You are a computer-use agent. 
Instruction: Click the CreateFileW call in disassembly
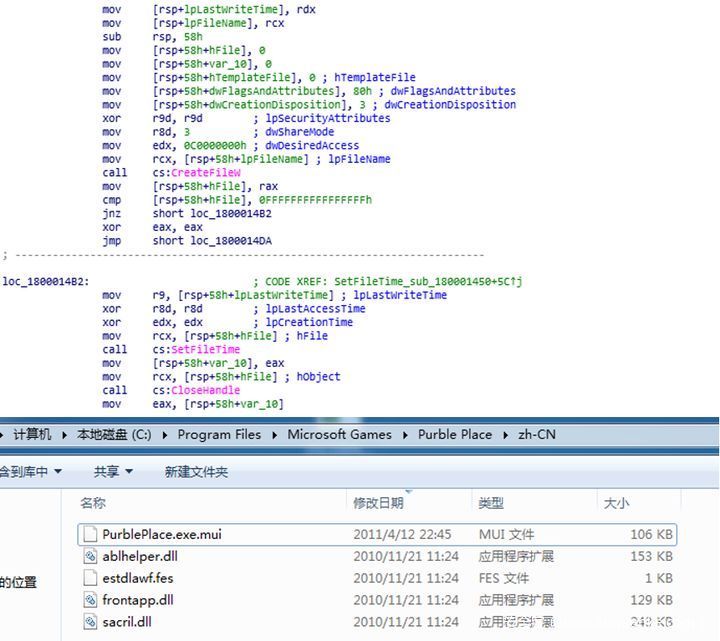[205, 173]
